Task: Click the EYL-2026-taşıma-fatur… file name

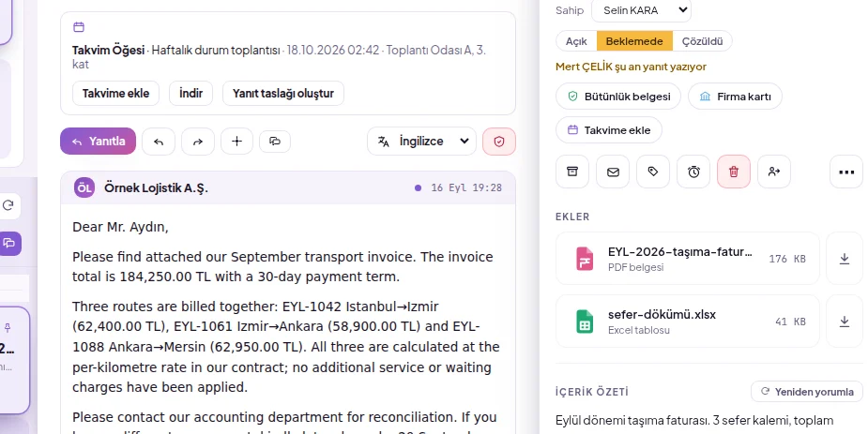Action: (679, 251)
